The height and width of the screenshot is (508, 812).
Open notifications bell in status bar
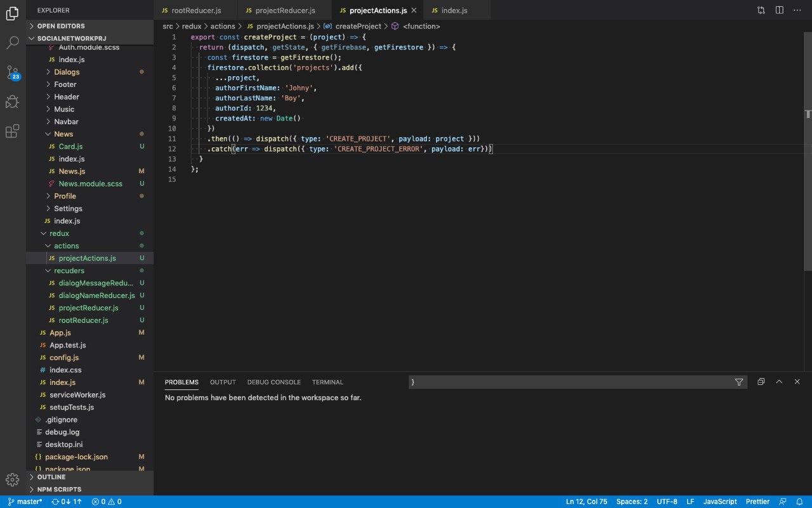coord(799,502)
